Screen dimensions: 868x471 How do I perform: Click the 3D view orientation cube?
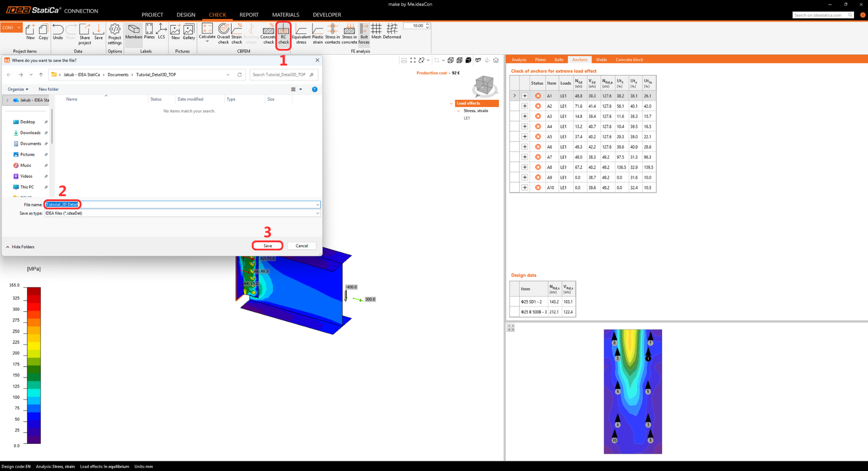click(x=485, y=85)
